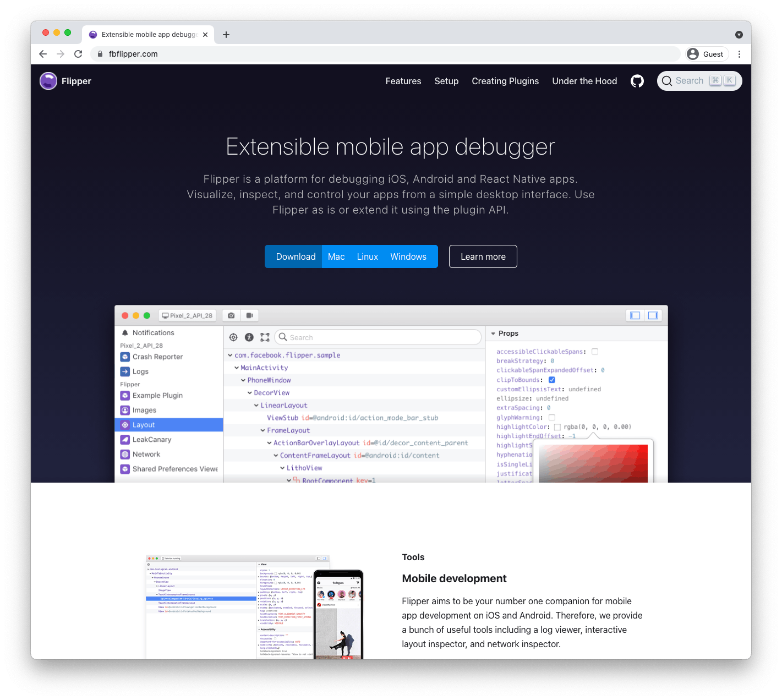Focus the site Search box
Image resolution: width=782 pixels, height=700 pixels.
point(699,81)
